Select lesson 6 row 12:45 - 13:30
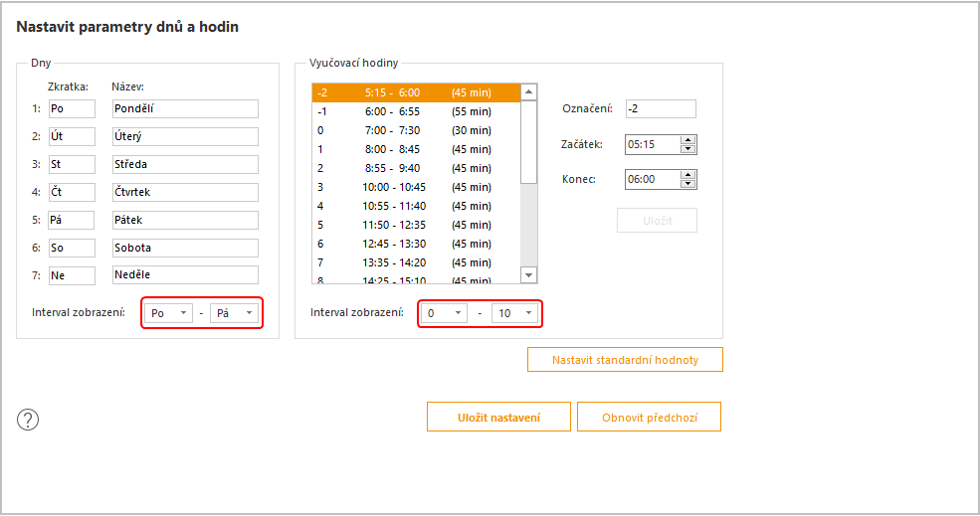This screenshot has width=980, height=516. click(x=416, y=244)
